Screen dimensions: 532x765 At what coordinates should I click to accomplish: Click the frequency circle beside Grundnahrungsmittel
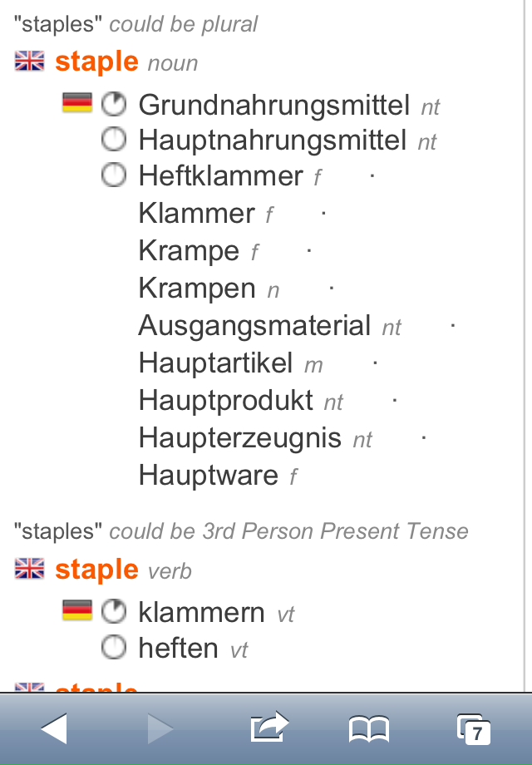point(114,104)
